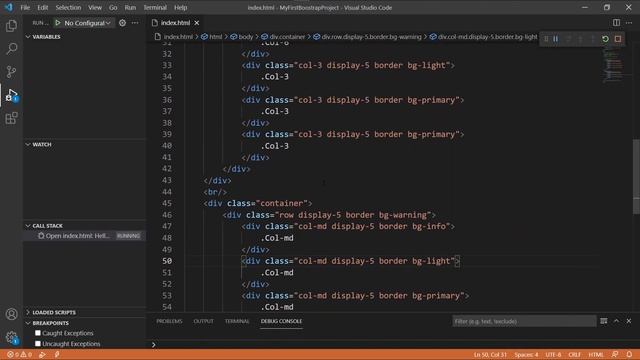Click the feedback icon in status bar
Image resolution: width=640 pixels, height=360 pixels.
[x=615, y=355]
